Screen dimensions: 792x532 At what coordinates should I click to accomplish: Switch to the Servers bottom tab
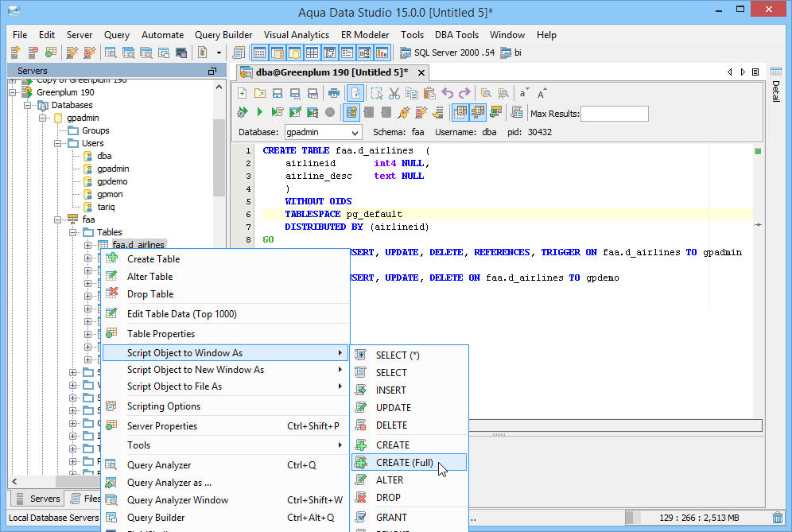(x=38, y=499)
